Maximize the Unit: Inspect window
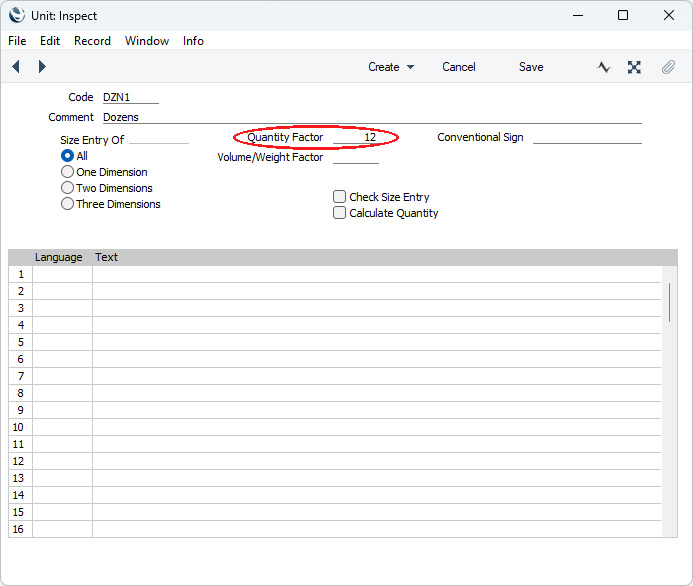 tap(623, 15)
